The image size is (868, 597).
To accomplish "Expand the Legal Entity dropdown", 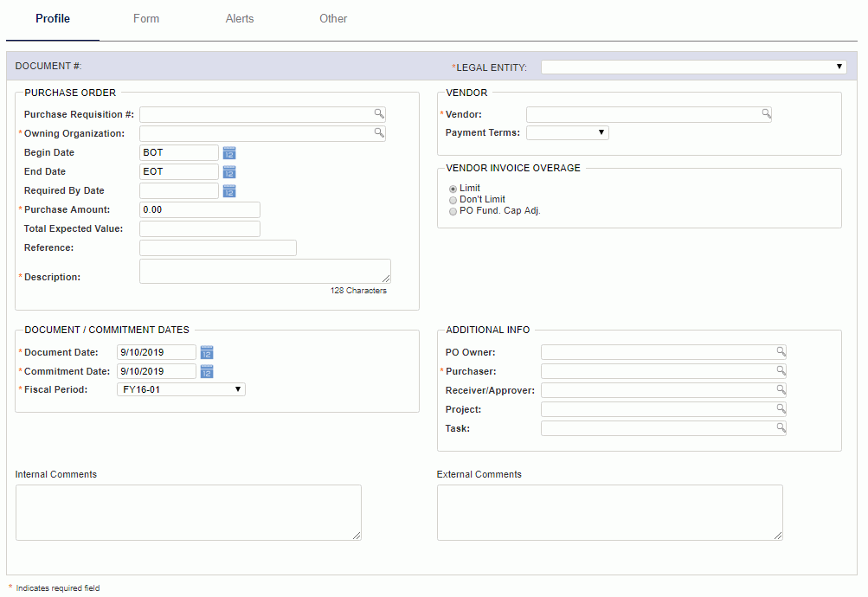I will 694,67.
